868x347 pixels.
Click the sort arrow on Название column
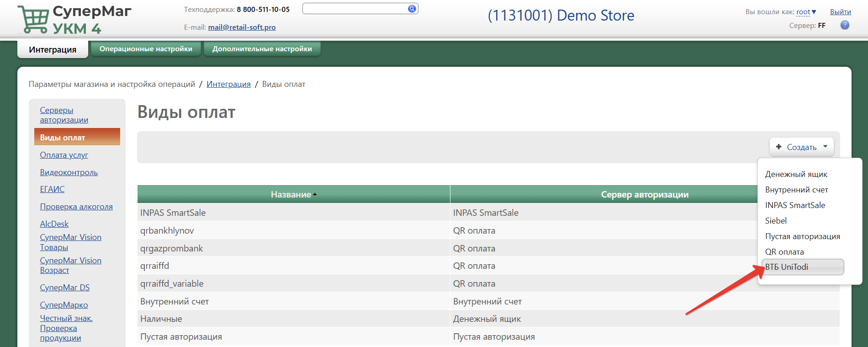(x=315, y=195)
